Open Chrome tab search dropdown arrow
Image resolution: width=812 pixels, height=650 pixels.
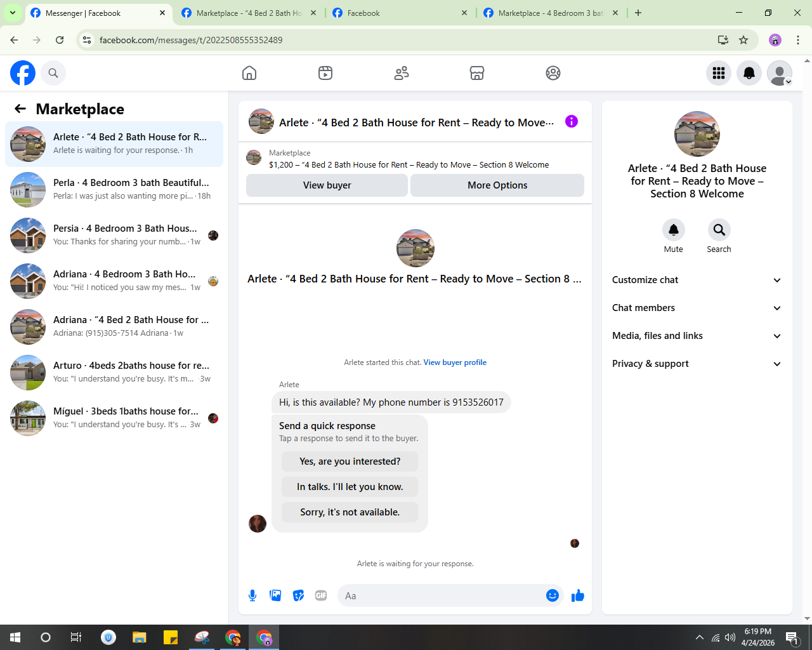(x=13, y=13)
